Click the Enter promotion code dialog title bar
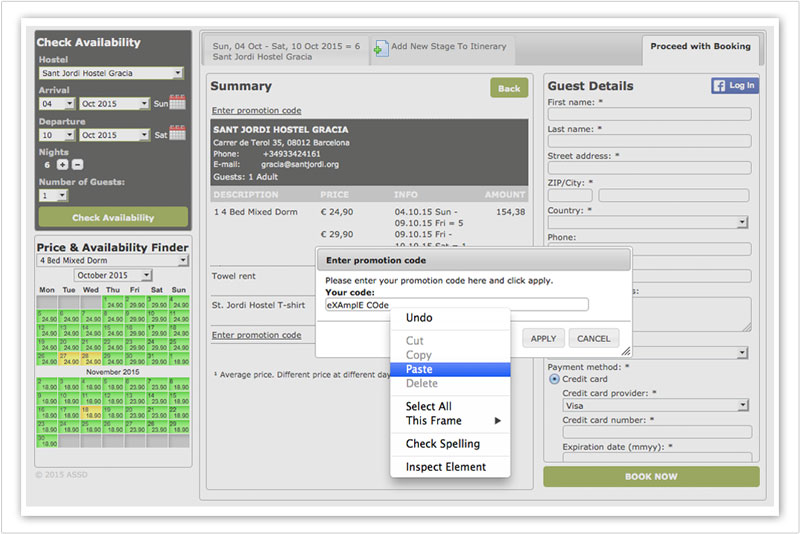Viewport: 800px width, 534px height. point(473,260)
